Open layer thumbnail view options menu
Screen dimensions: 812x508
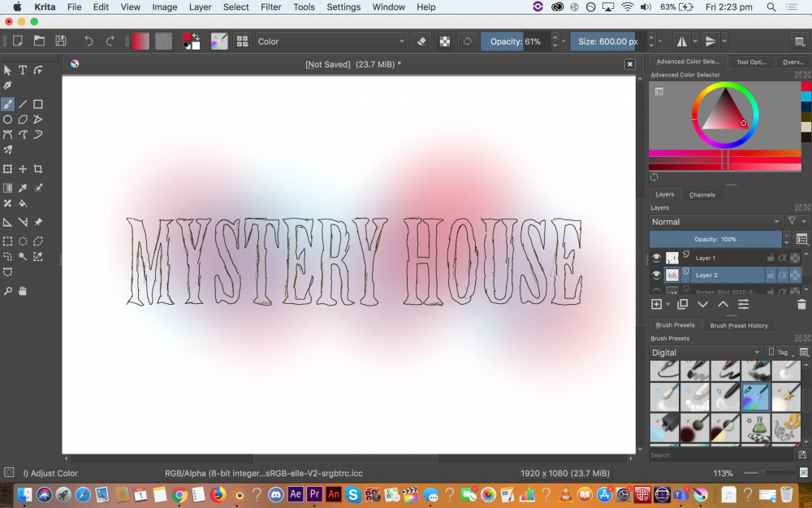point(801,239)
